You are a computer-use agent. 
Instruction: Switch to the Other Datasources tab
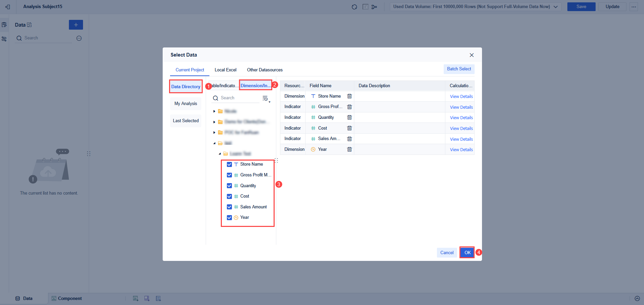click(x=265, y=70)
